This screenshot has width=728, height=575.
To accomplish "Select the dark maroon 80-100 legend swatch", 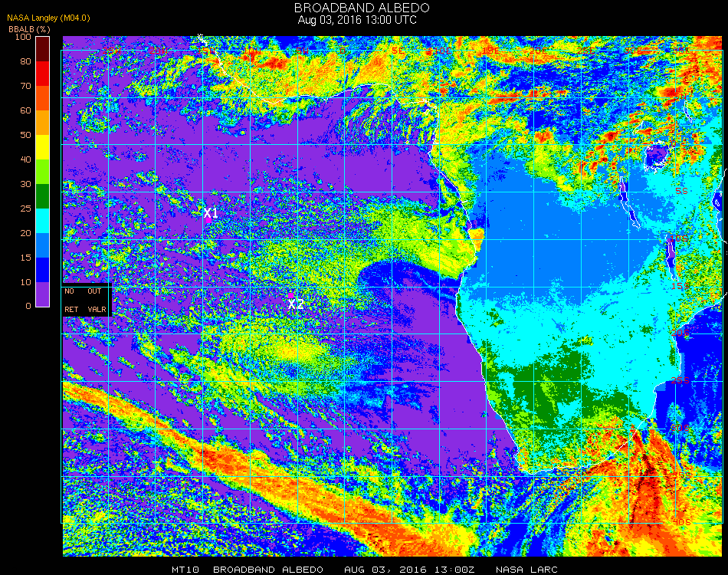I will [43, 49].
